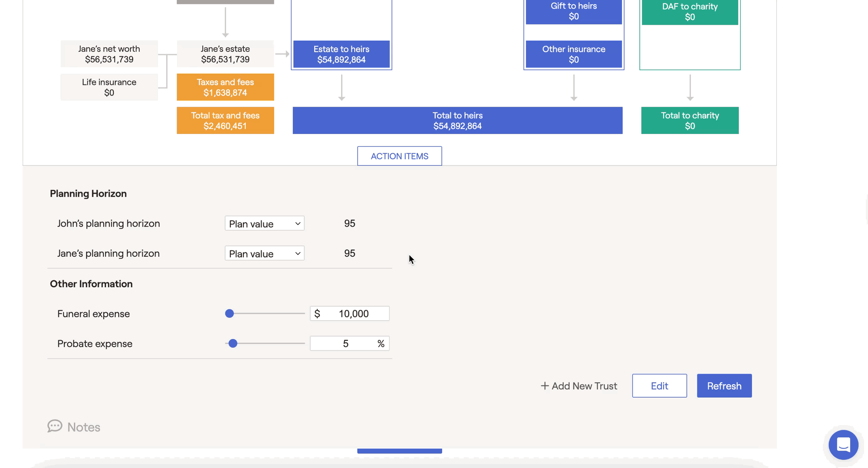Click the Total to charity box
The height and width of the screenshot is (468, 868).
[x=690, y=121]
